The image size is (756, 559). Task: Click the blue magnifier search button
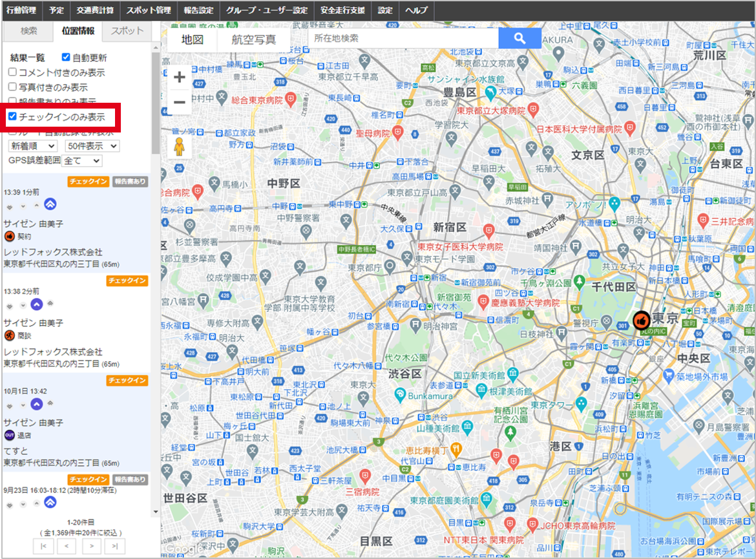tap(520, 38)
